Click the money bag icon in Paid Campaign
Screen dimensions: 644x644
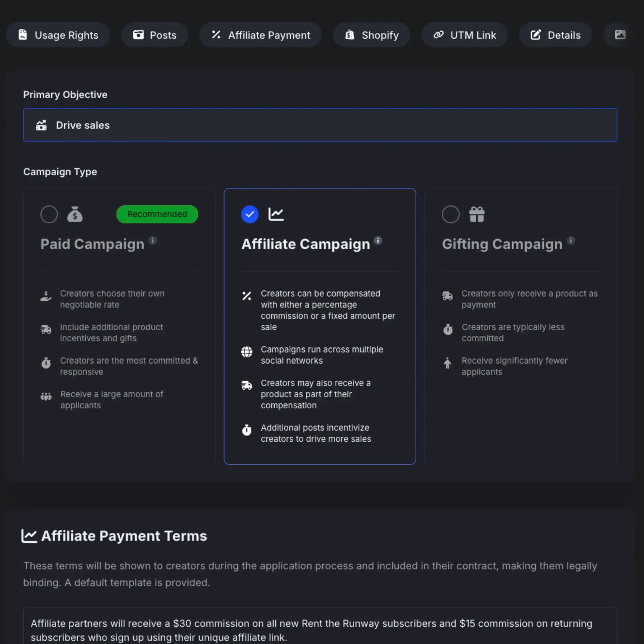[75, 214]
